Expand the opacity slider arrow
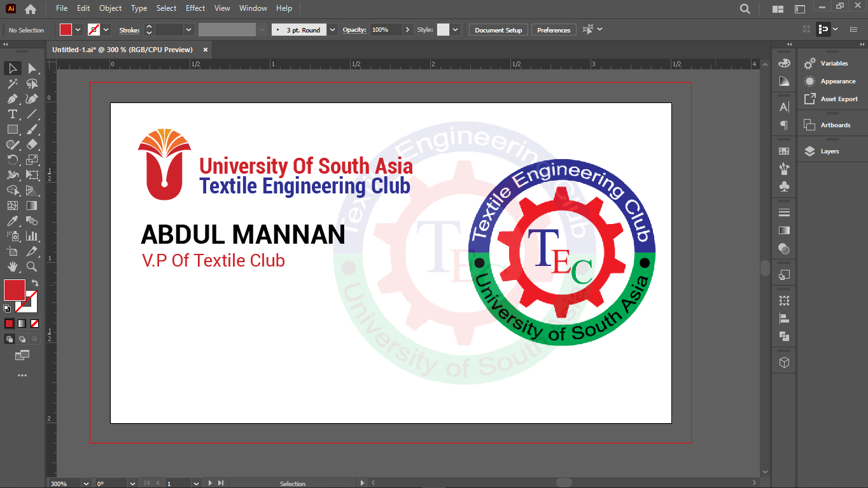868x488 pixels. (408, 30)
